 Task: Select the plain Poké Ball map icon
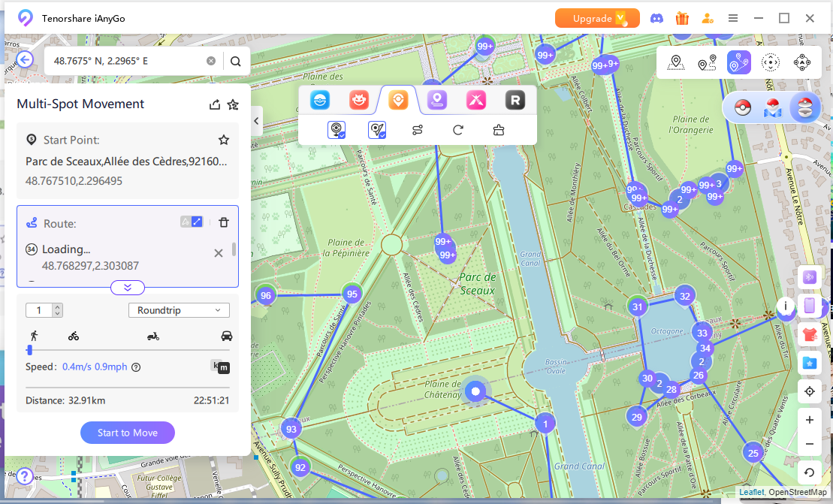tap(743, 108)
